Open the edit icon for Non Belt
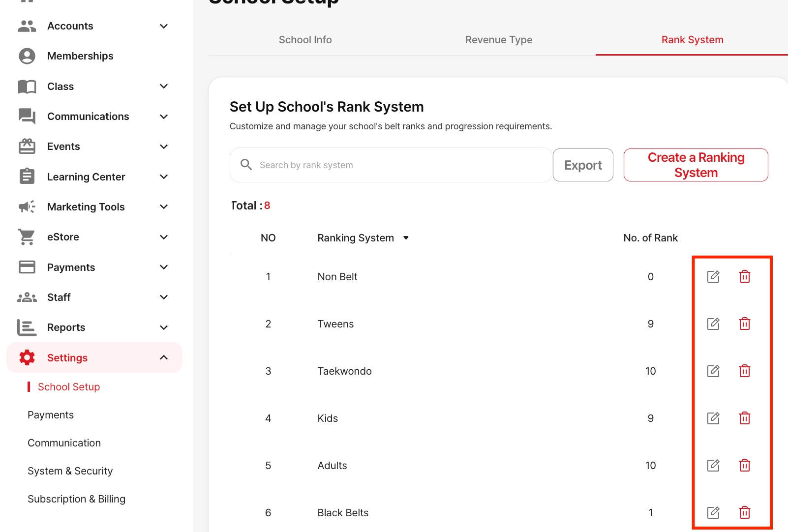788x532 pixels. click(x=714, y=276)
